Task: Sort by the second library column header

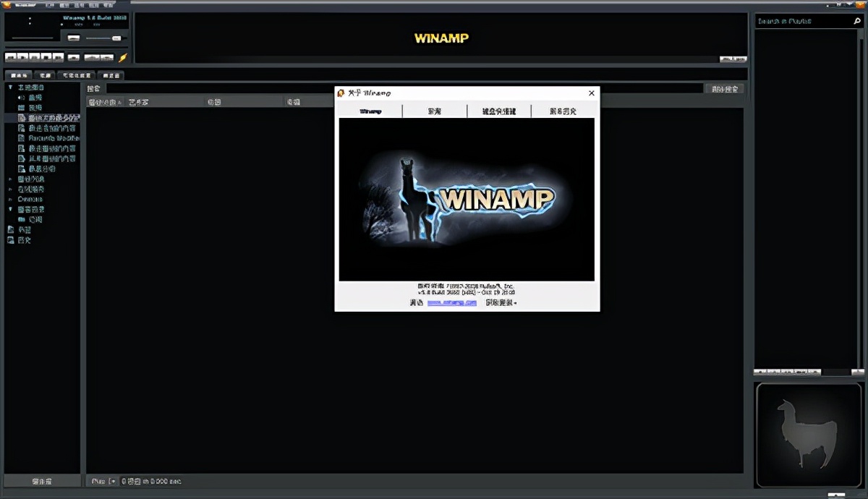Action: tap(165, 102)
